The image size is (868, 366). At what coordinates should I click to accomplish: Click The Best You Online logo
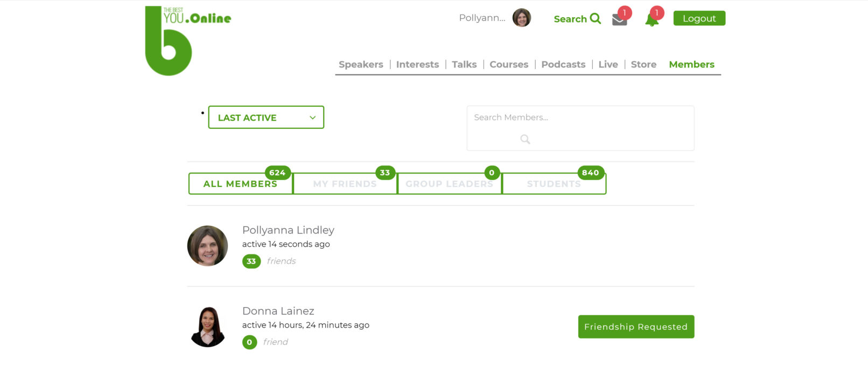pyautogui.click(x=178, y=40)
